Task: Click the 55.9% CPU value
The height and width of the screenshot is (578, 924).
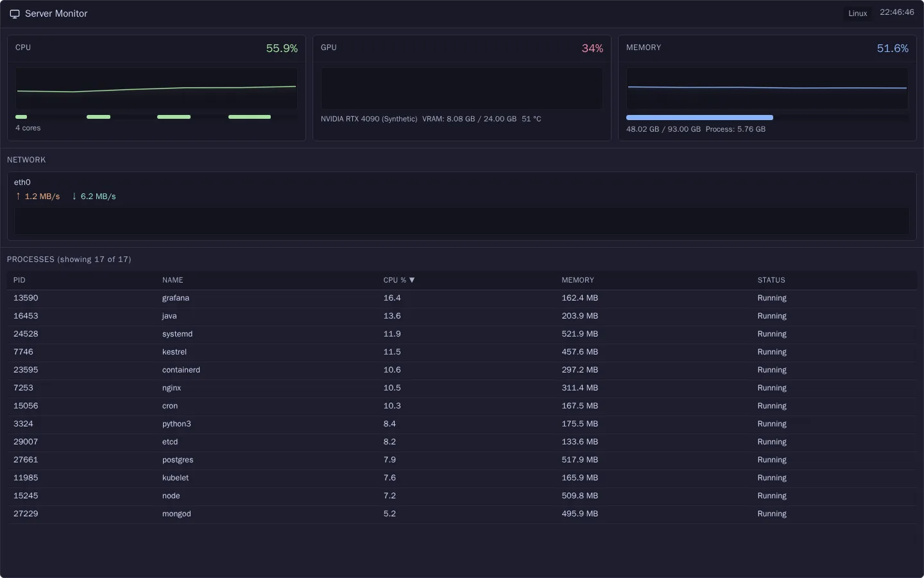Action: (x=282, y=48)
